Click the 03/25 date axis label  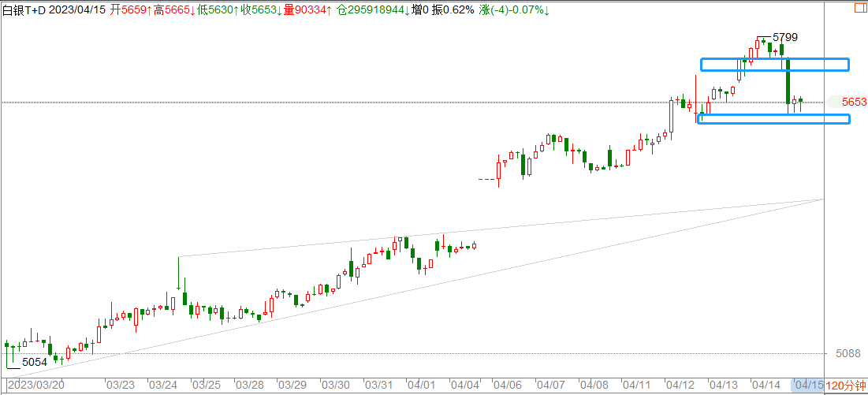tap(206, 385)
